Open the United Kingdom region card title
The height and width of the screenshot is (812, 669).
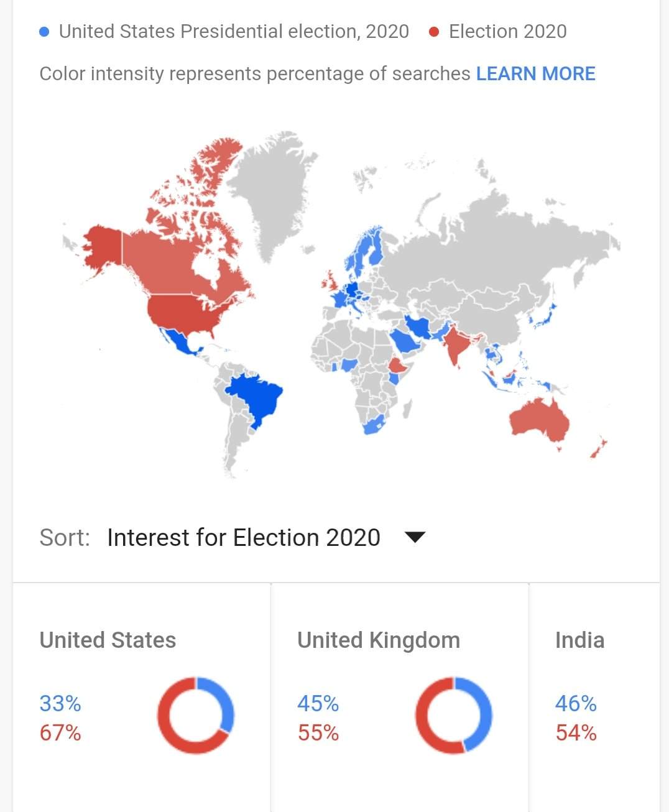379,640
